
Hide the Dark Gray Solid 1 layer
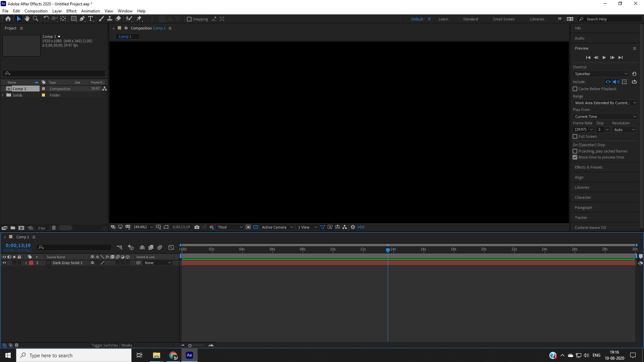click(4, 263)
